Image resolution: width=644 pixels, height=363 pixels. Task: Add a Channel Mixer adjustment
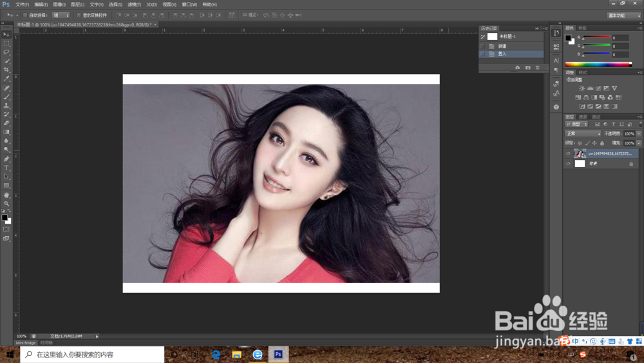pos(610,97)
